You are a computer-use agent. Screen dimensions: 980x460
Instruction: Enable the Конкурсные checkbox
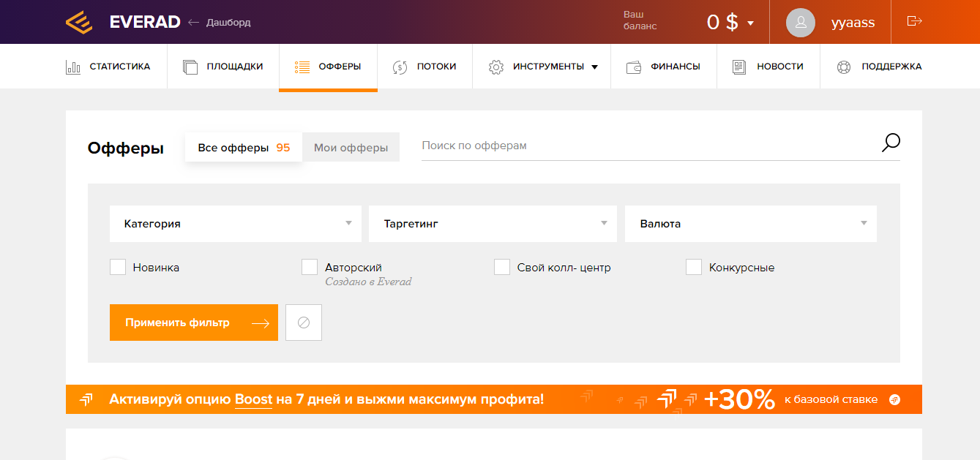(x=694, y=267)
